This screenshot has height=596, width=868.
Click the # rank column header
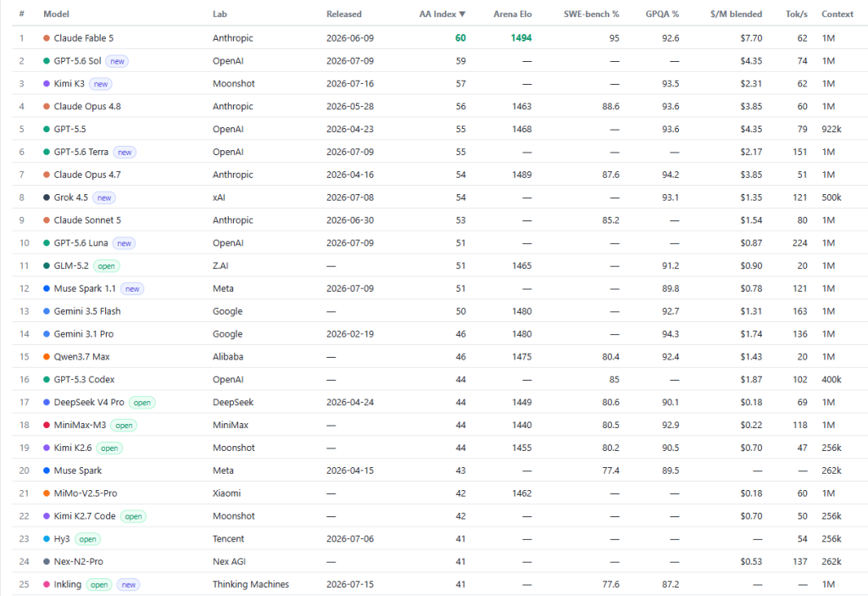click(21, 14)
